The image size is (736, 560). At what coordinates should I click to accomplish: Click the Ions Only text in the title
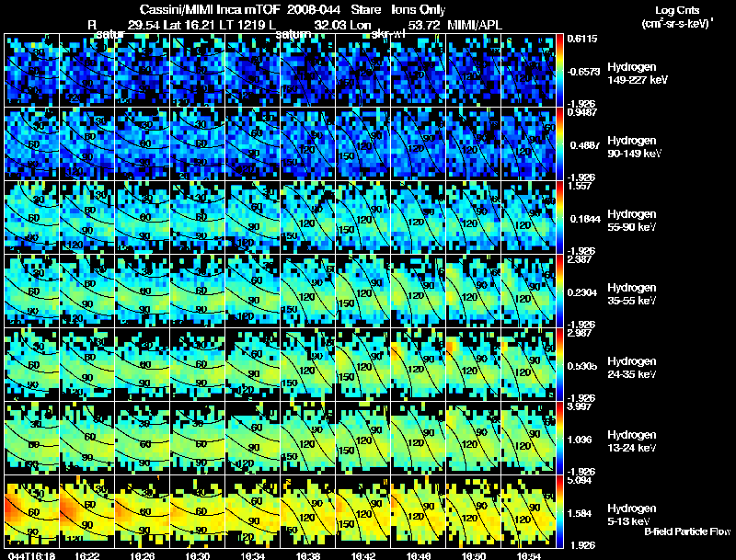pyautogui.click(x=419, y=9)
